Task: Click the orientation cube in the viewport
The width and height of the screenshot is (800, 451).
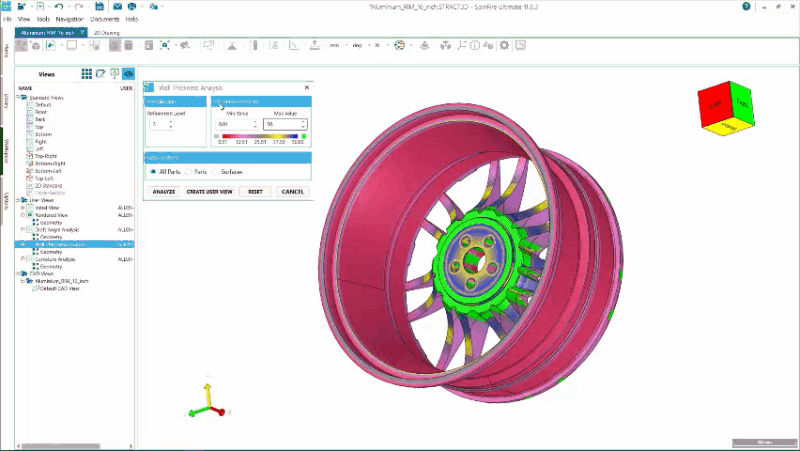Action: coord(728,107)
